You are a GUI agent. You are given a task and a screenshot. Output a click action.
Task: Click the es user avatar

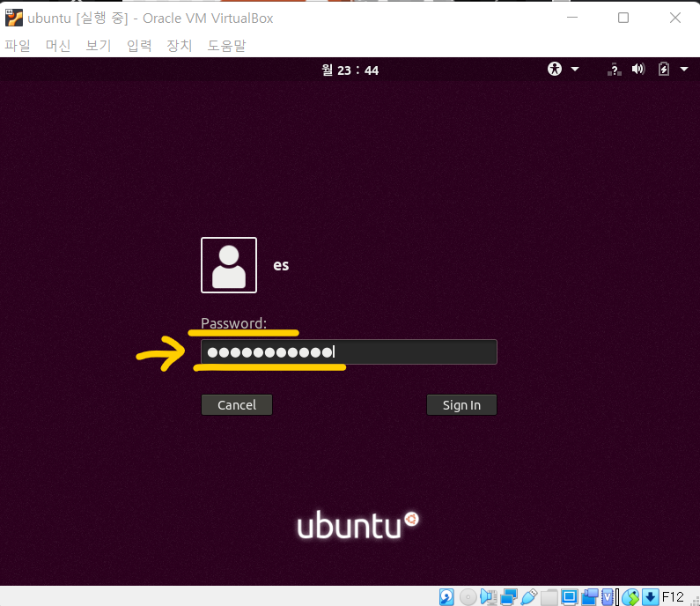[229, 265]
